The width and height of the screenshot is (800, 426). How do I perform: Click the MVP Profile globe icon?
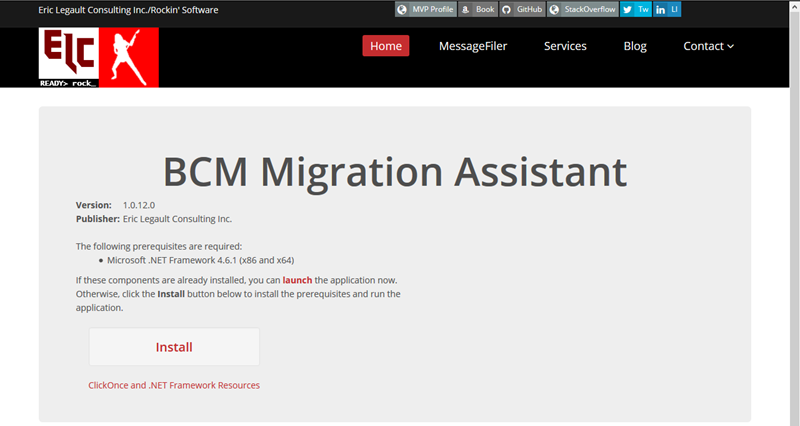[x=402, y=9]
